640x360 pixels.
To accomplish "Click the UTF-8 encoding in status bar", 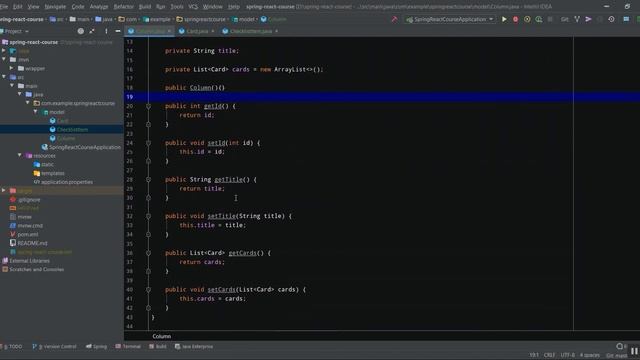I will [x=567, y=355].
